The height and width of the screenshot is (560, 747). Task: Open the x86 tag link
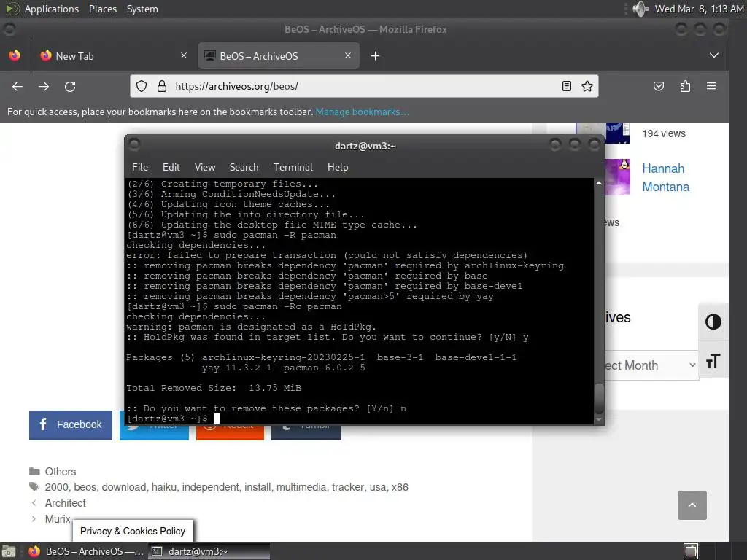pyautogui.click(x=400, y=487)
